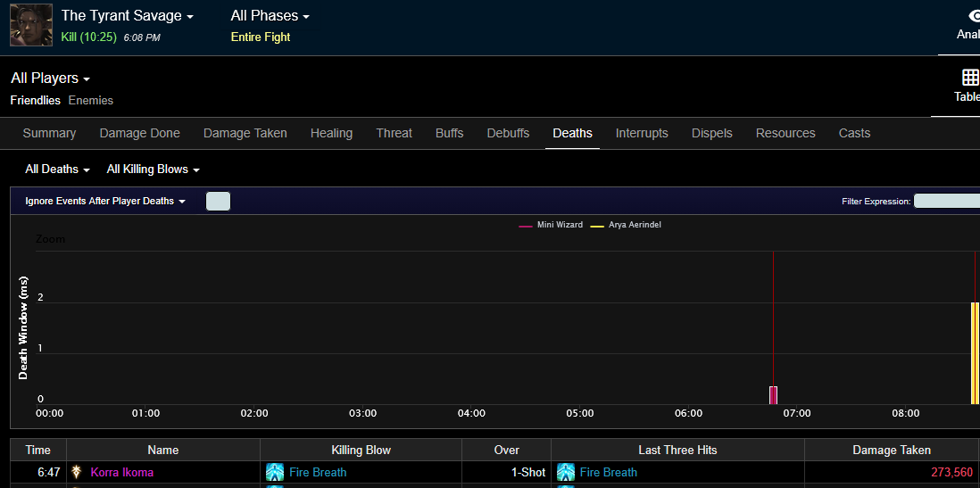Click the 1-Shot value in Over column
The width and height of the screenshot is (980, 488).
click(x=528, y=472)
